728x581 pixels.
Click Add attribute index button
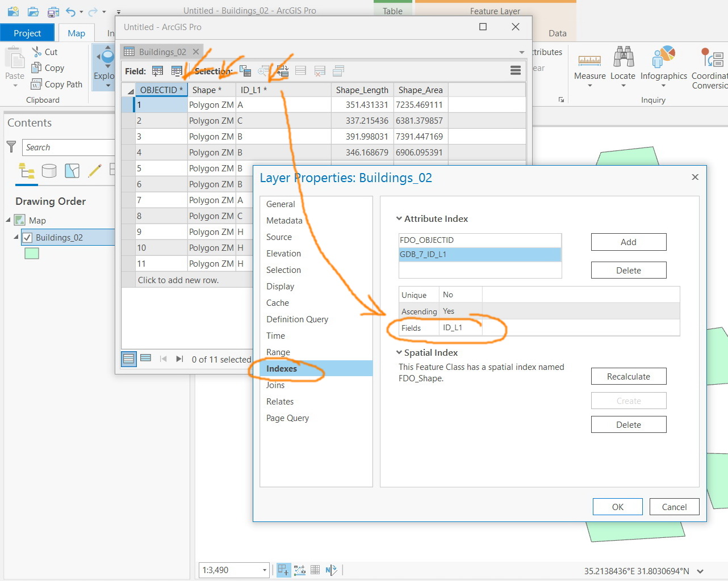click(x=629, y=242)
